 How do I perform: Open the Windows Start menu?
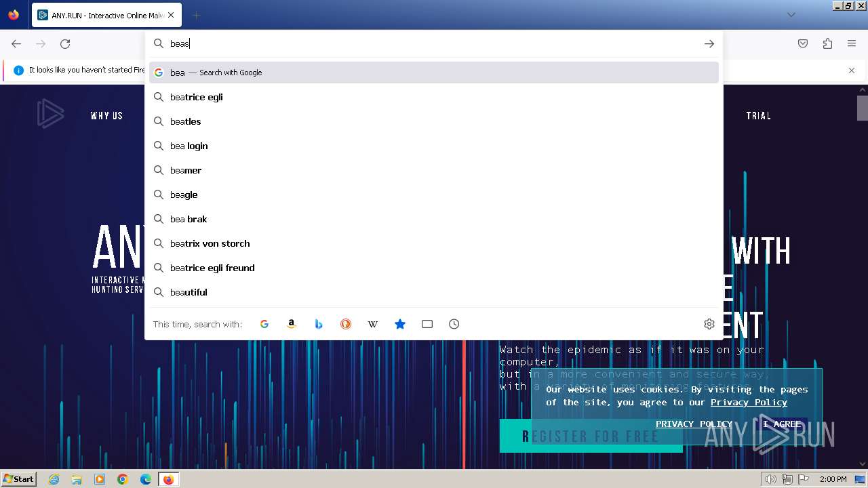click(18, 479)
